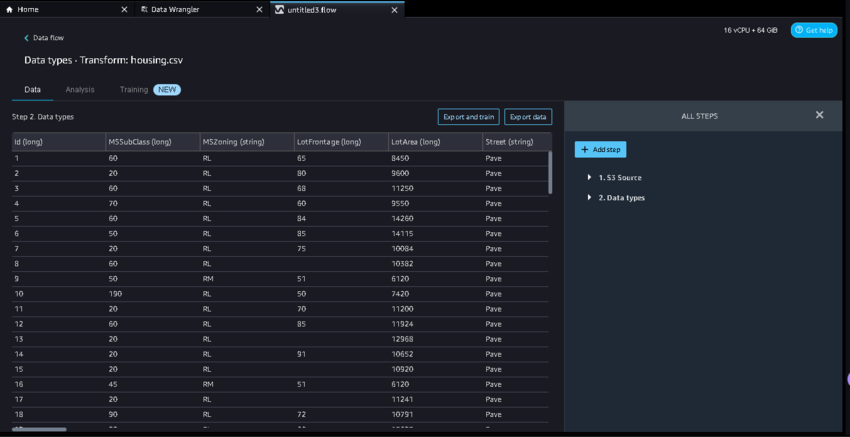Close the Data Wrangler tab

[260, 10]
